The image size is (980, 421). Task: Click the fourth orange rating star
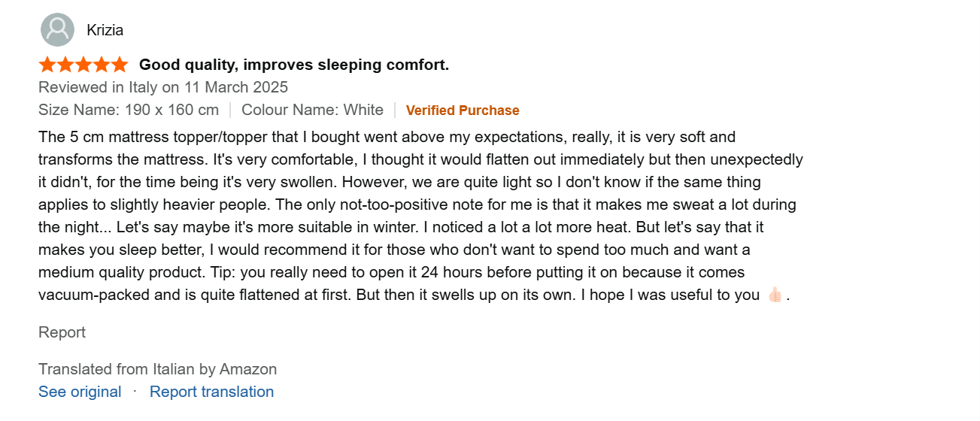point(102,65)
